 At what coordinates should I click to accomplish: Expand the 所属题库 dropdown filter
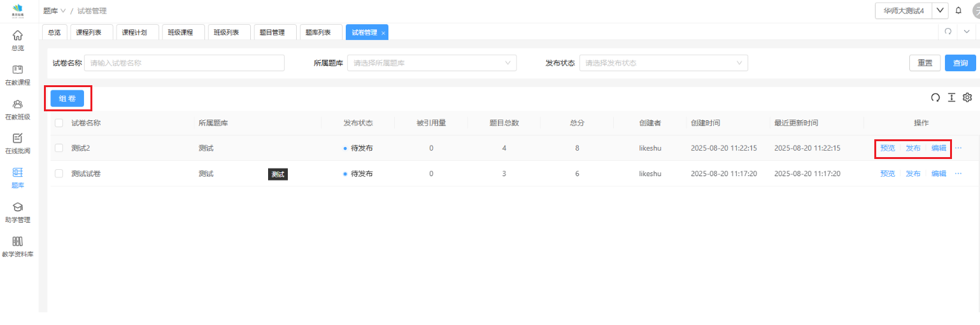coord(431,63)
